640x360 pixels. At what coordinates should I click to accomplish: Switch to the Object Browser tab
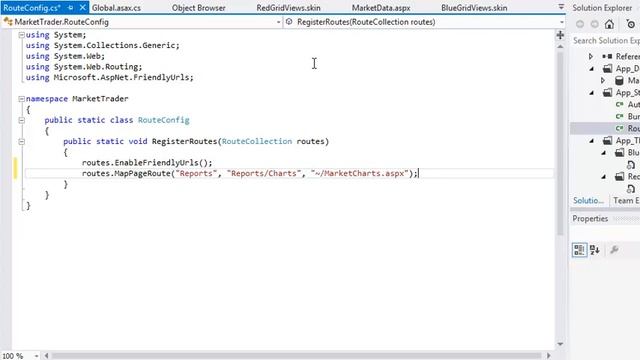[x=198, y=8]
